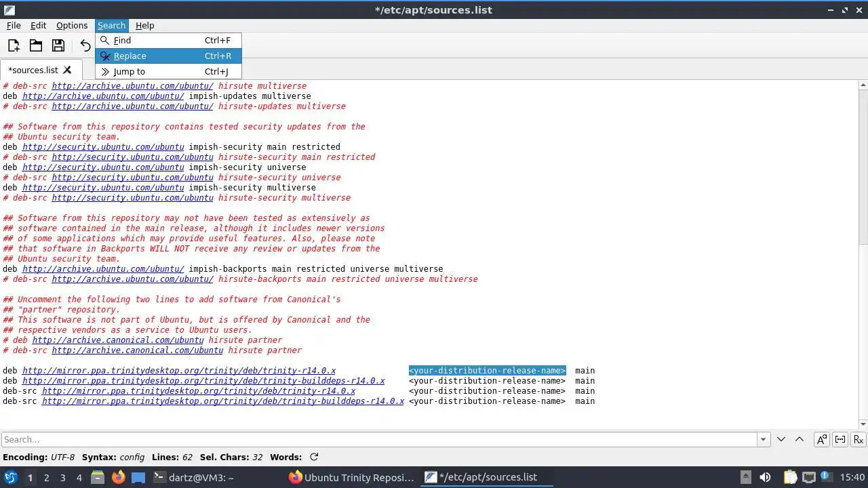Click security.ubuntu.com link on impish-security main restricted line
Image resolution: width=868 pixels, height=488 pixels.
point(103,146)
